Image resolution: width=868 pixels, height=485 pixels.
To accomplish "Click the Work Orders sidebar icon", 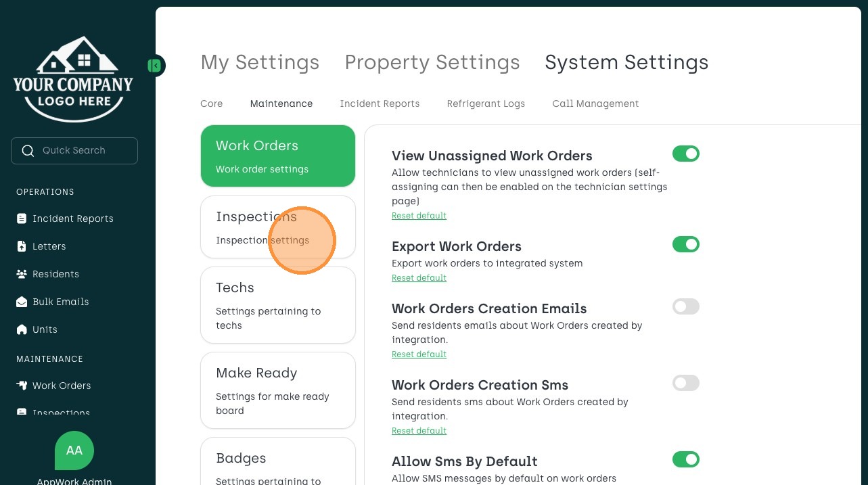I will (x=21, y=386).
